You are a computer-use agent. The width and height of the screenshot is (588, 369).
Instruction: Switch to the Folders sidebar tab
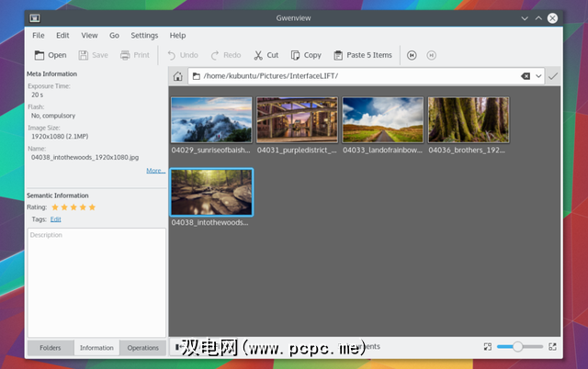pyautogui.click(x=51, y=348)
